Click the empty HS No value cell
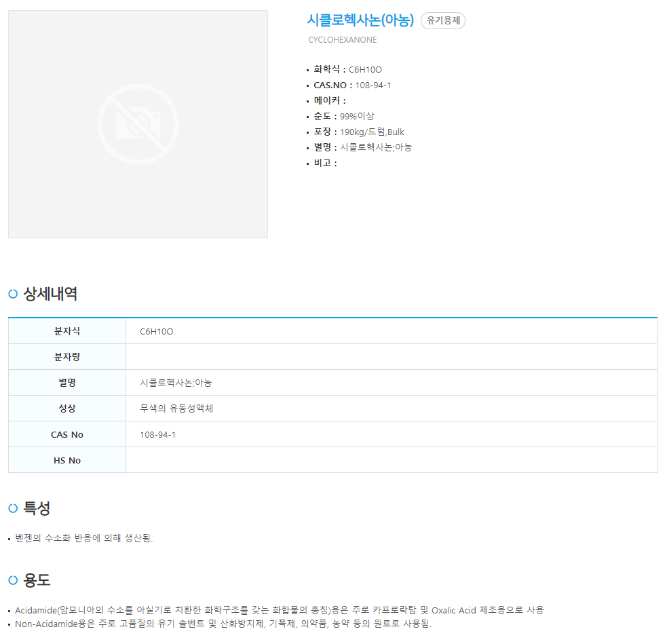 (391, 460)
